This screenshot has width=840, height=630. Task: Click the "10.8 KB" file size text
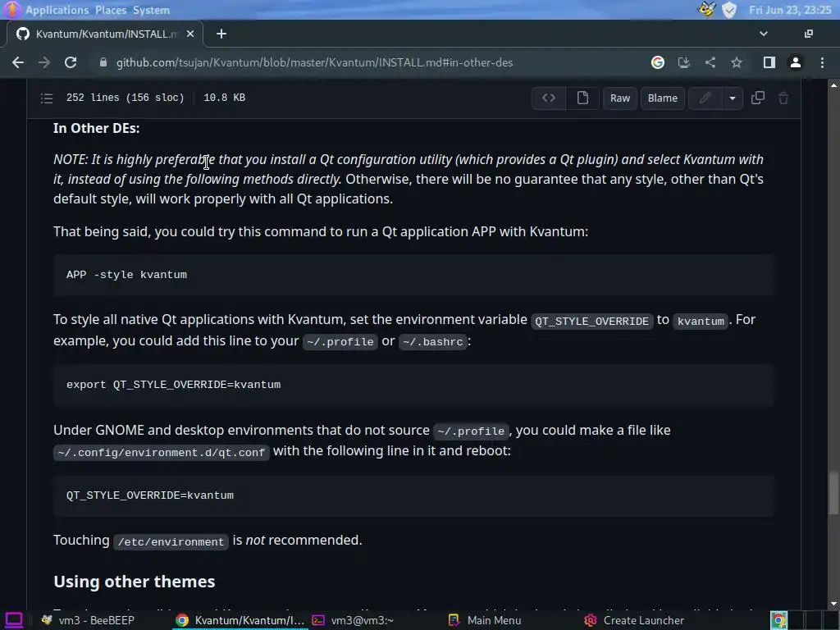[225, 98]
